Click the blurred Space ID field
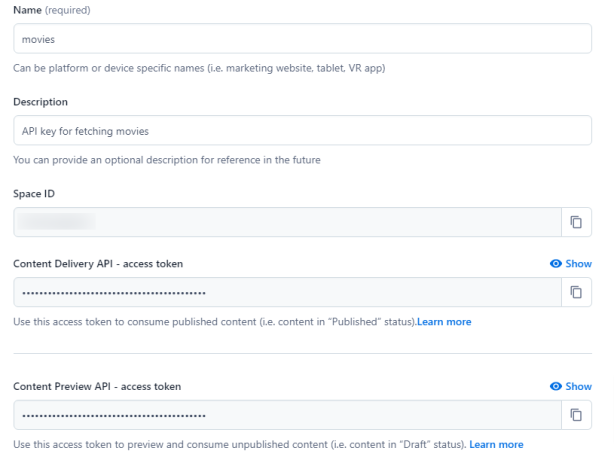The height and width of the screenshot is (457, 614). (x=287, y=222)
